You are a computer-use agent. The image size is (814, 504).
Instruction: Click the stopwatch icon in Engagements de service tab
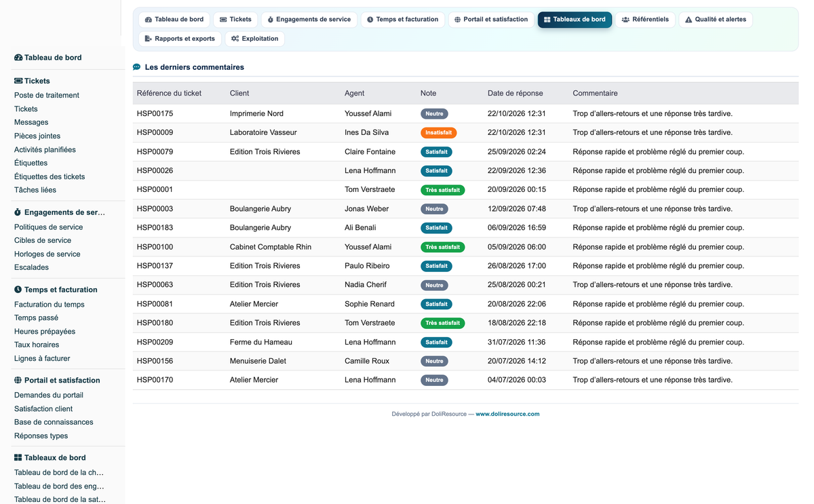271,20
